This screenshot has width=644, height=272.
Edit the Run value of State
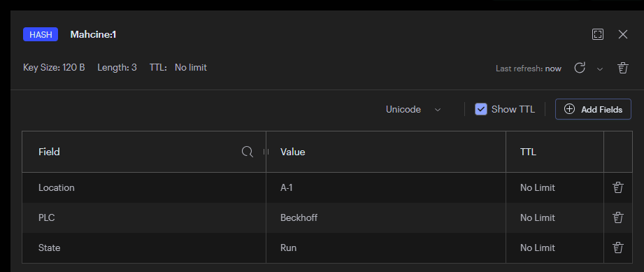pyautogui.click(x=386, y=248)
